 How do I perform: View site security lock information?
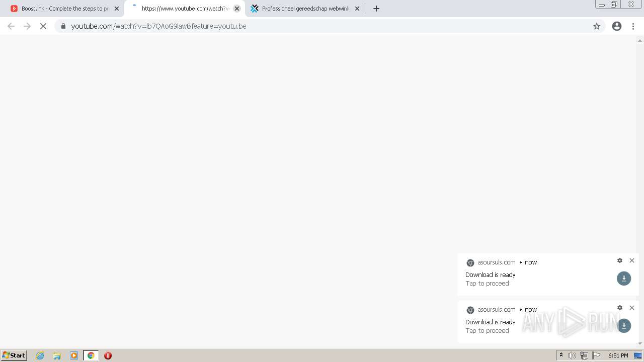[x=63, y=26]
